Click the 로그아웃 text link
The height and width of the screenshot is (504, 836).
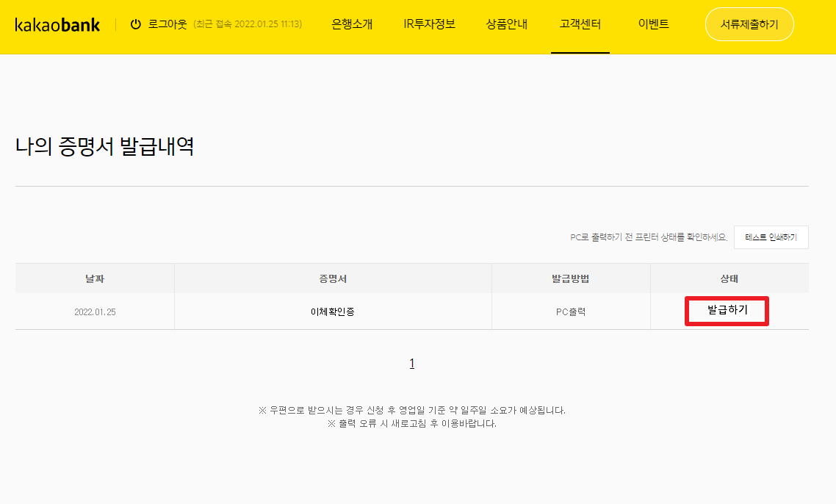167,24
